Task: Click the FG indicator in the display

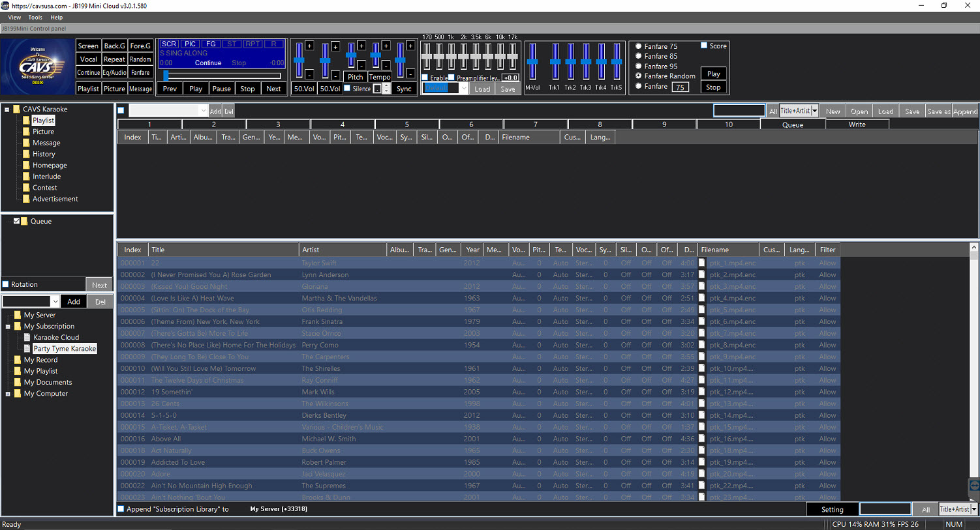Action: tap(211, 44)
